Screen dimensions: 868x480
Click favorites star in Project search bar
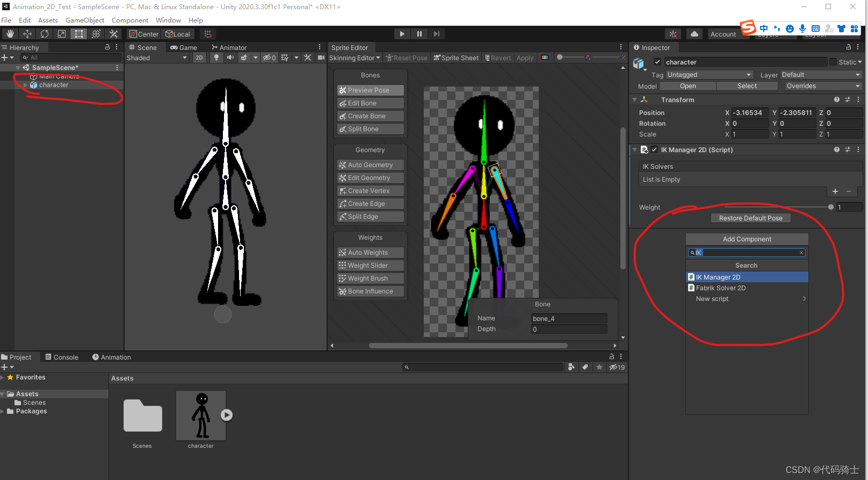click(x=599, y=367)
